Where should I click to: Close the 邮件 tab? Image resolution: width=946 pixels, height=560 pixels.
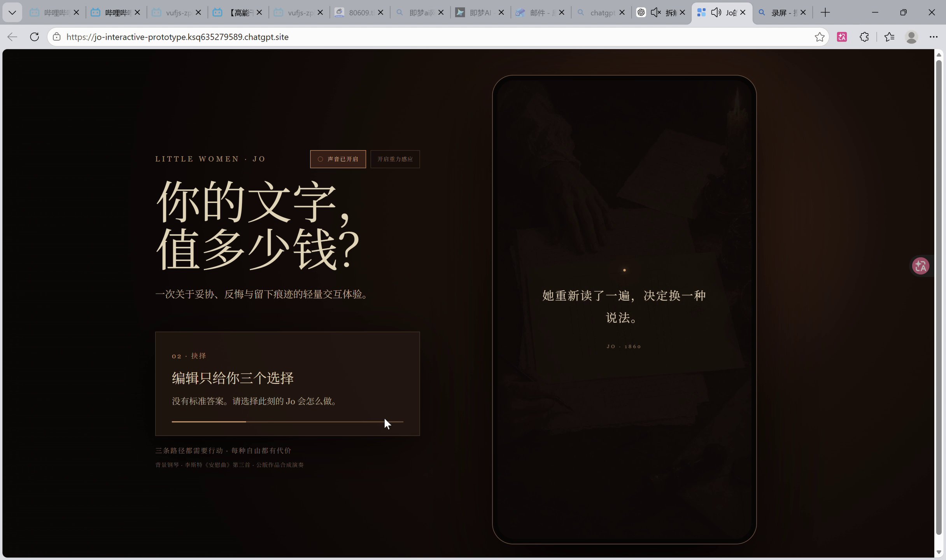pos(561,12)
